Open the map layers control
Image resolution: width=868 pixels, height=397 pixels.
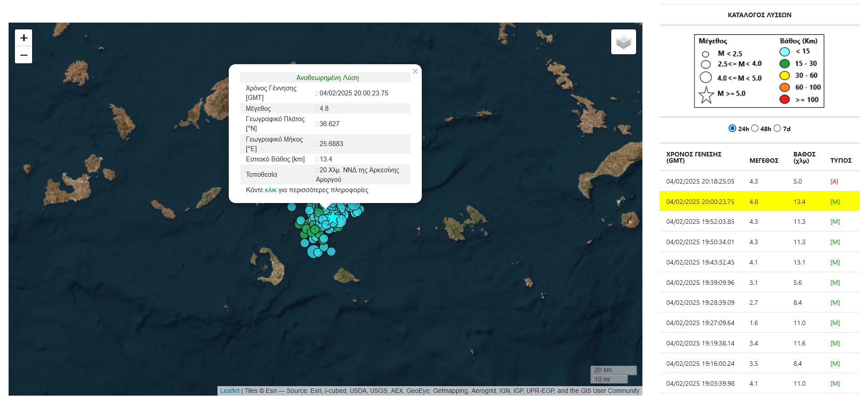(623, 42)
